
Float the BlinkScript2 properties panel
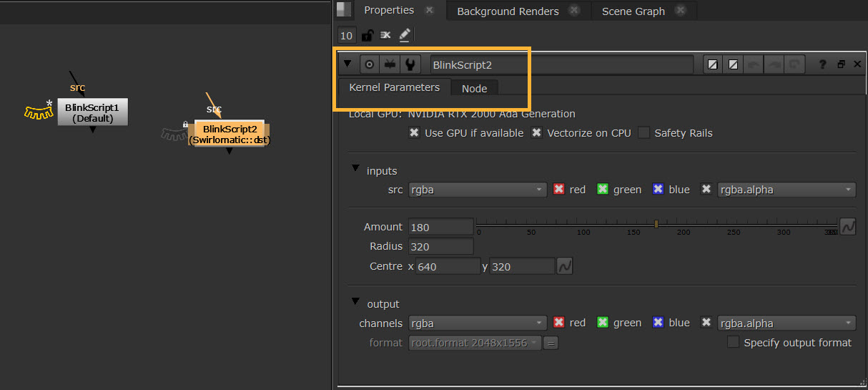click(841, 64)
